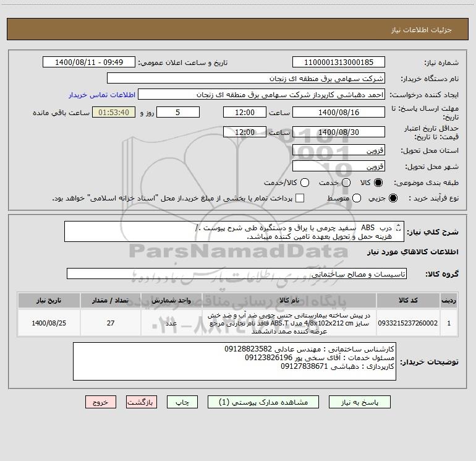The image size is (476, 461).
Task: Click the price validity time 12:00 field
Action: tap(245, 132)
